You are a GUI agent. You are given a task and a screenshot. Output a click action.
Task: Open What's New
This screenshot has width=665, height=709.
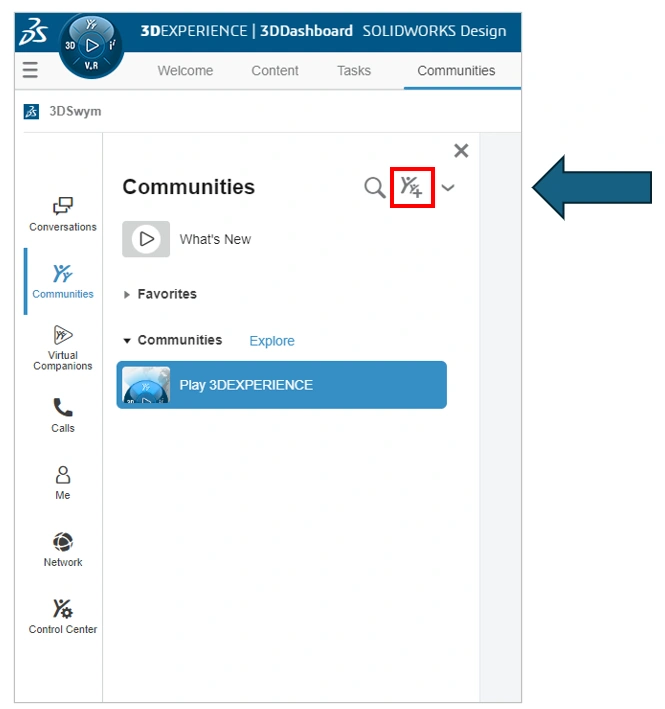pos(215,239)
